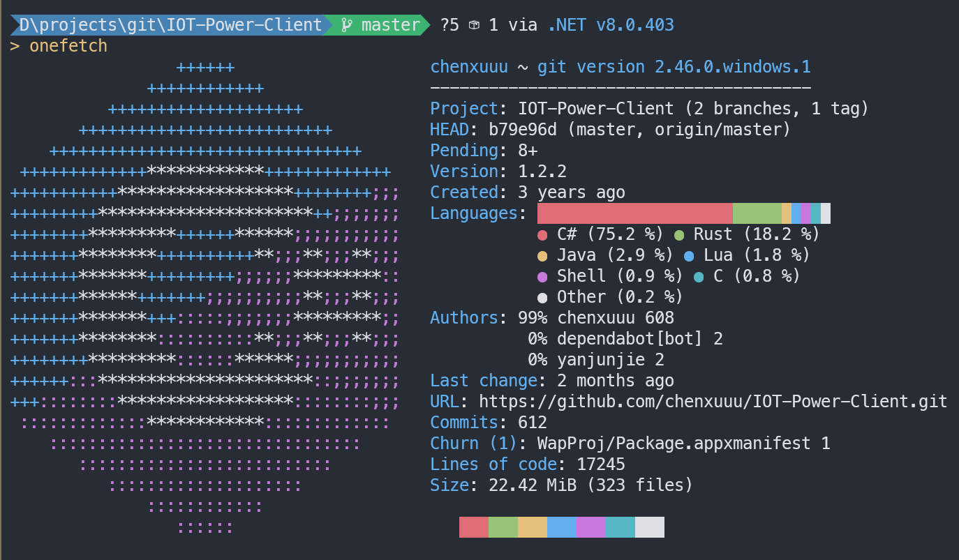Viewport: 959px width, 560px height.
Task: Click the red C# language dot
Action: pyautogui.click(x=542, y=235)
